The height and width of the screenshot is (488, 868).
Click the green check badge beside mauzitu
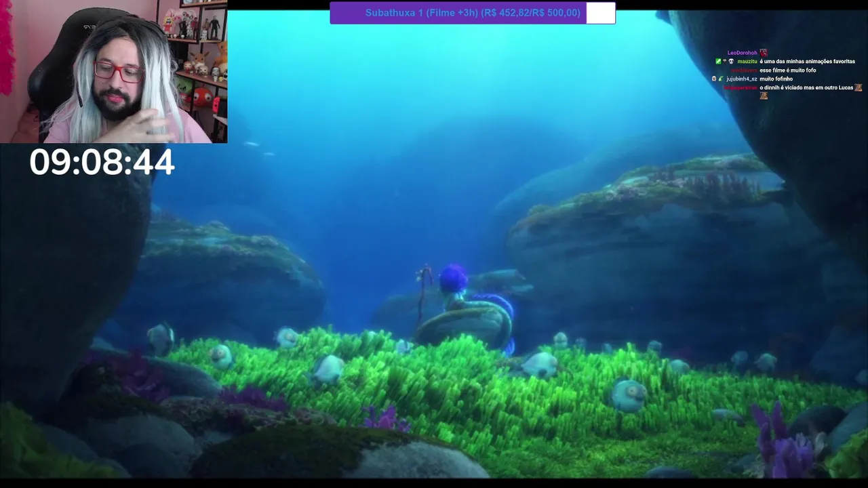pyautogui.click(x=718, y=62)
